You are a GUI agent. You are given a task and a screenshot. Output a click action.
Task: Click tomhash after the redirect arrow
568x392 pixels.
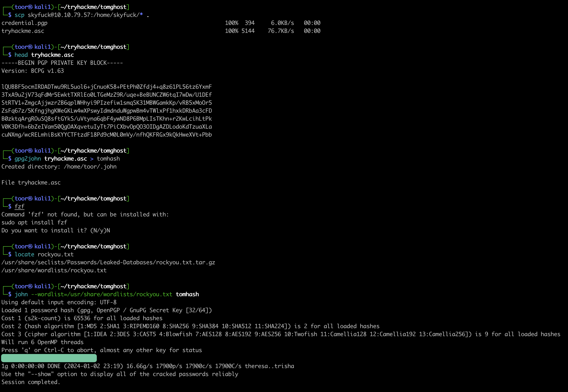pos(108,159)
